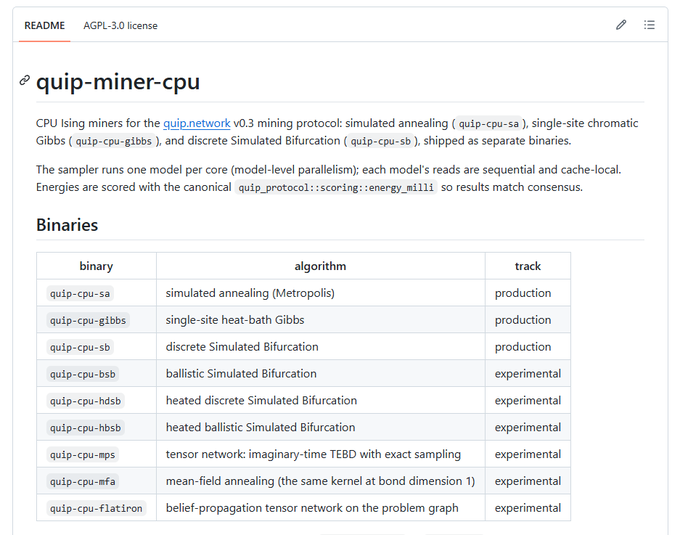Screen dimensions: 680x535
Task: Click the binary column header
Action: pos(96,266)
